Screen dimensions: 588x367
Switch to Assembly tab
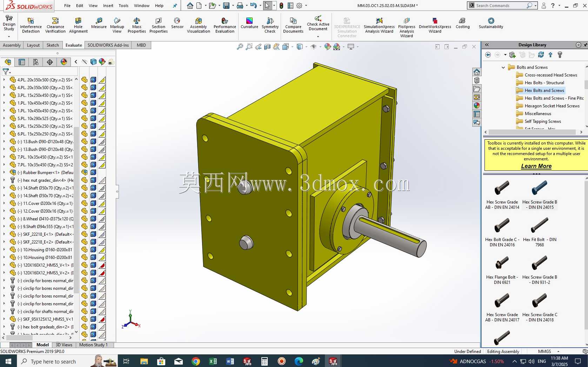click(12, 45)
